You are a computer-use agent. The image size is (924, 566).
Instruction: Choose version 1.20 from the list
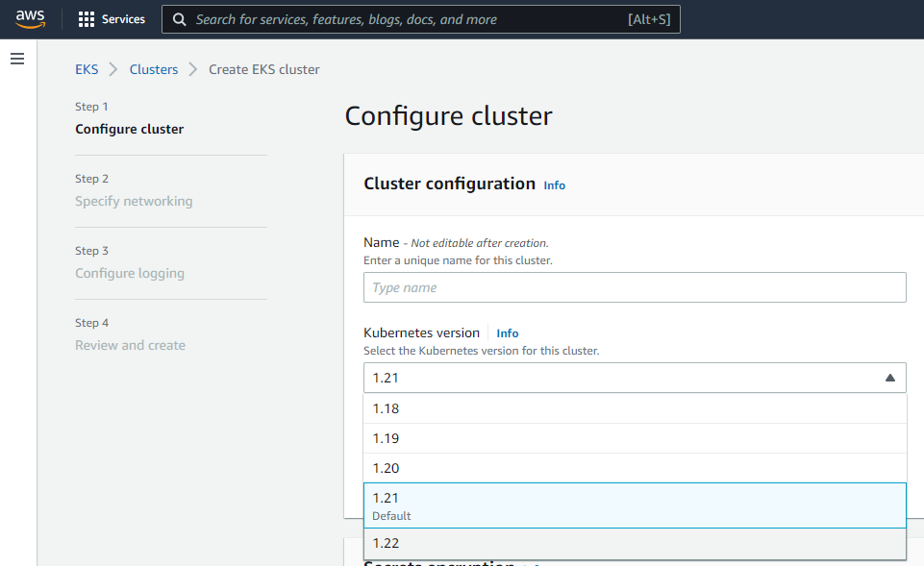635,468
